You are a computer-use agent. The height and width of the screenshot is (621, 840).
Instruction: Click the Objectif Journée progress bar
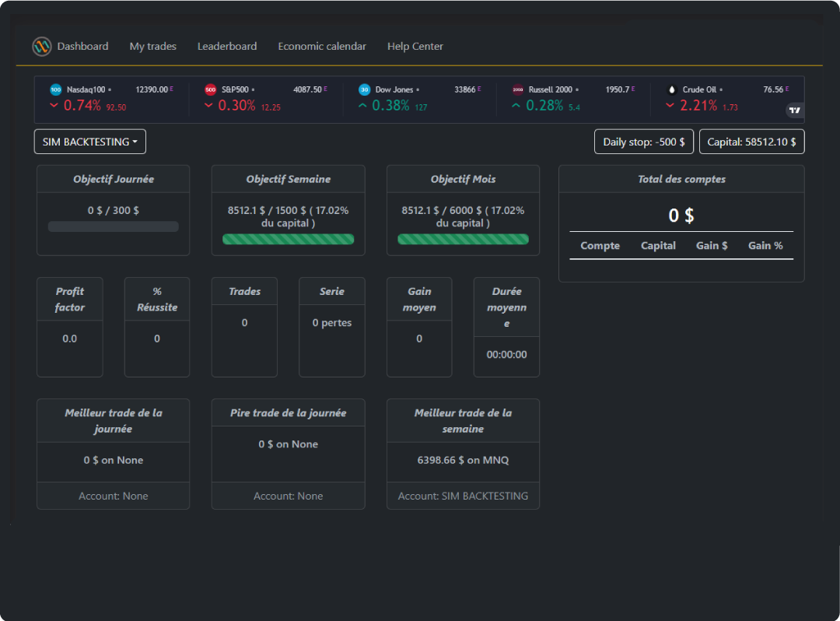(113, 226)
